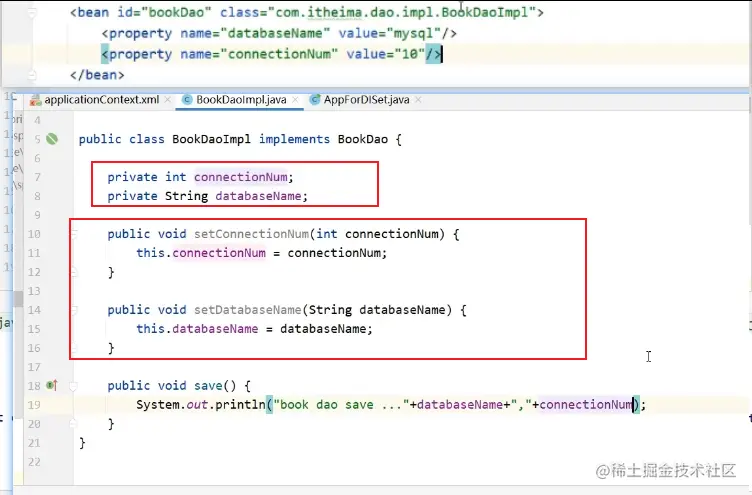Screen dimensions: 752x495
Task: Close the applicationContext.xml tab
Action: tap(167, 100)
